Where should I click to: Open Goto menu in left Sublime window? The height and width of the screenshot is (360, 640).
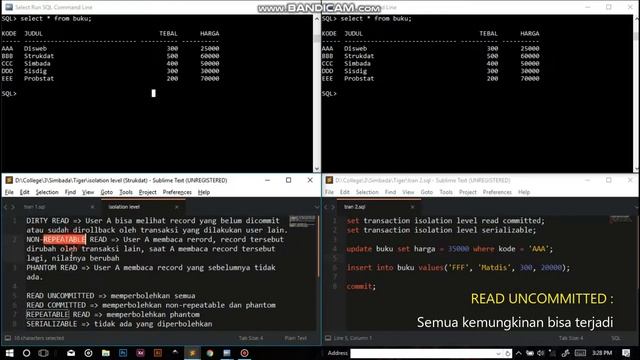pos(107,192)
